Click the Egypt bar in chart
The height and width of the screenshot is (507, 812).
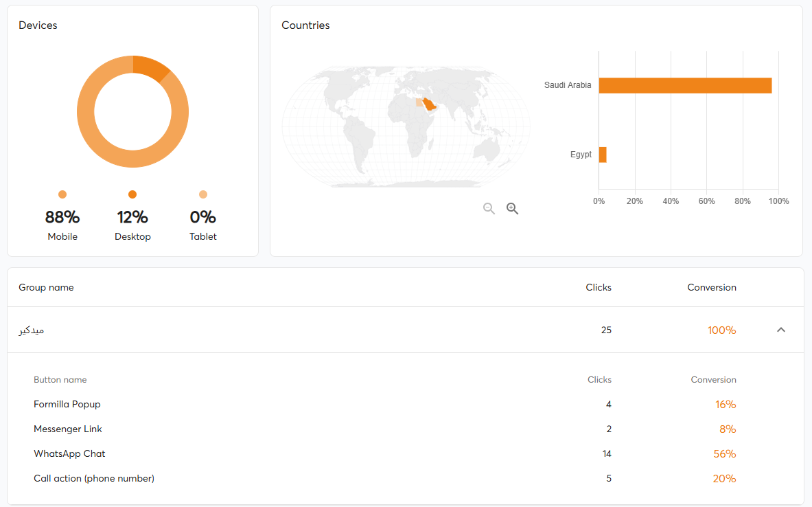pyautogui.click(x=603, y=155)
